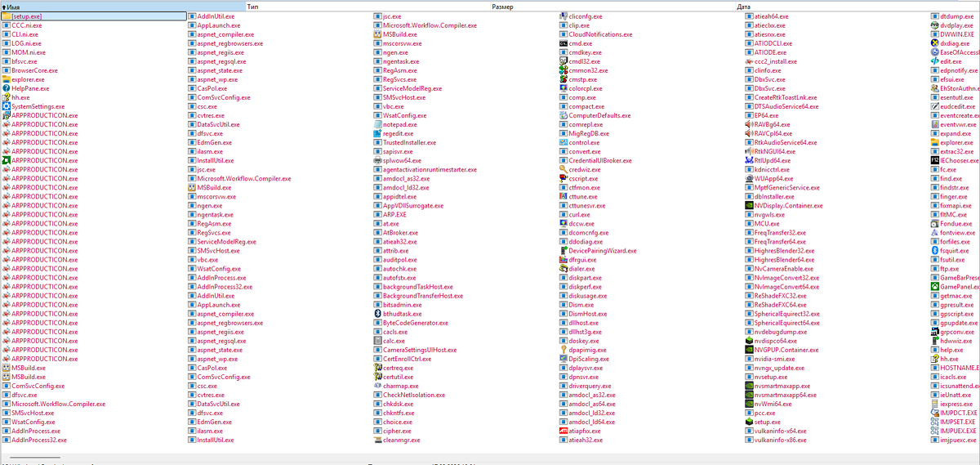Select the file findstr.exe
Screen dimensions: 980x465
pos(954,187)
